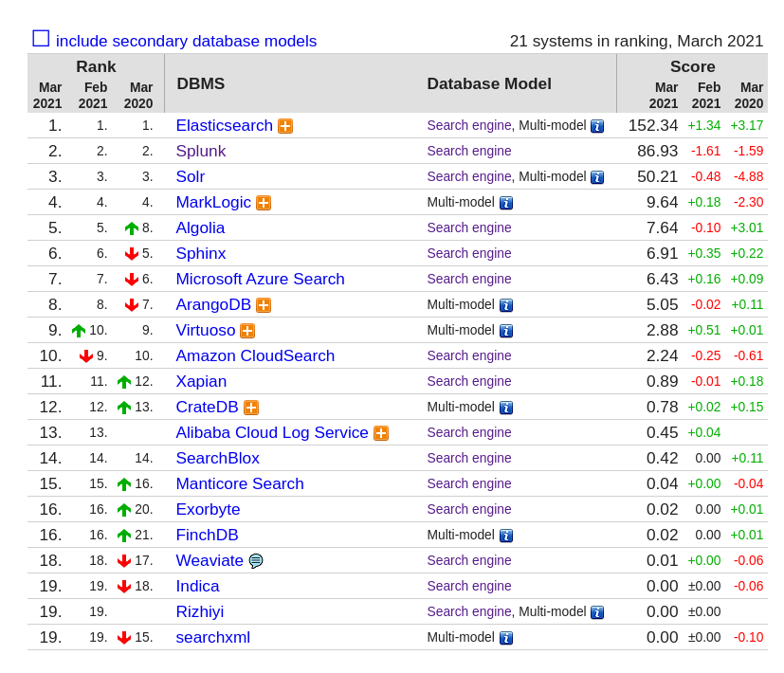Click the orange plus icon beside Virtuoso
Screen dimensions: 784x673
pos(247,331)
